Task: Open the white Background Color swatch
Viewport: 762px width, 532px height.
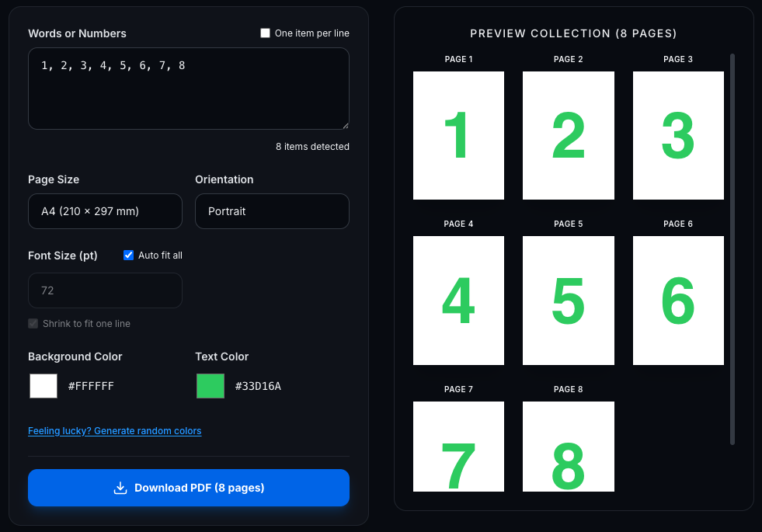Action: pos(43,386)
